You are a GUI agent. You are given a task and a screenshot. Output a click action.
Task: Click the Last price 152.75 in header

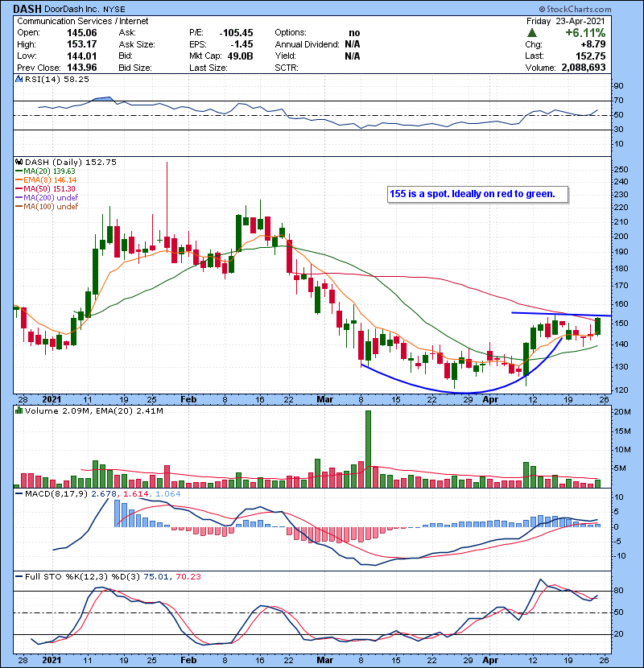click(x=591, y=56)
